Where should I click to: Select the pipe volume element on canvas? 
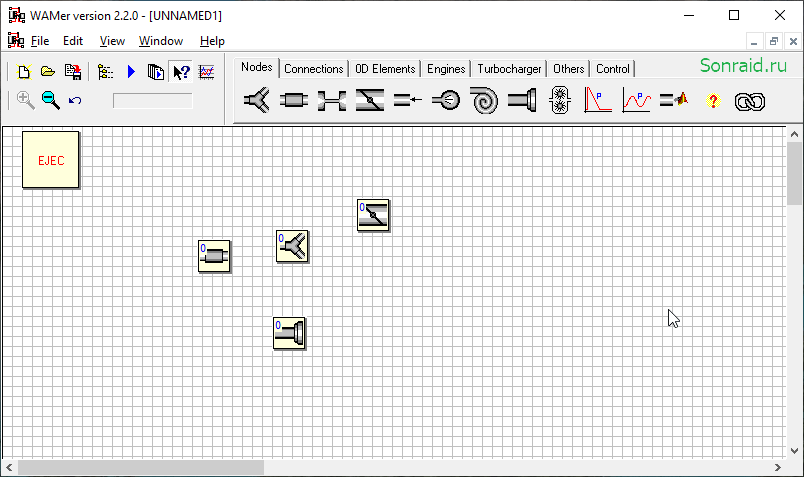(214, 256)
